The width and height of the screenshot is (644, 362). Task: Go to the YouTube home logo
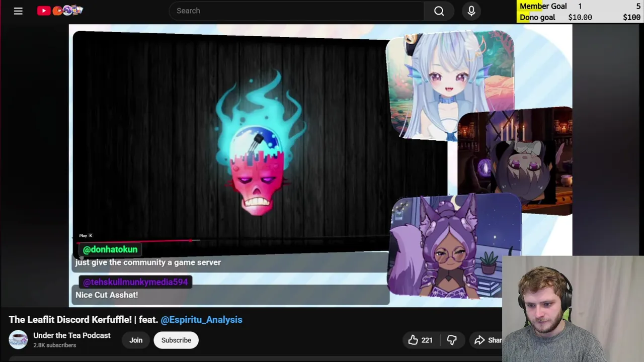[x=60, y=10]
